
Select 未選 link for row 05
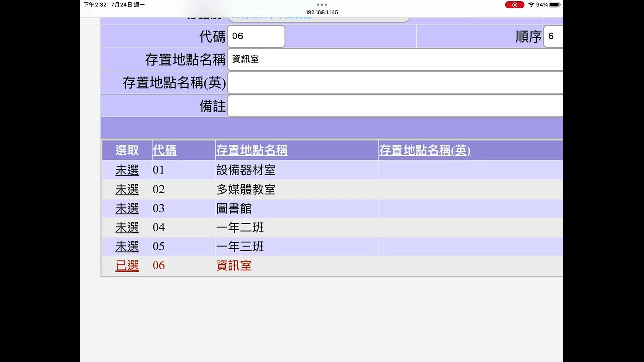127,247
